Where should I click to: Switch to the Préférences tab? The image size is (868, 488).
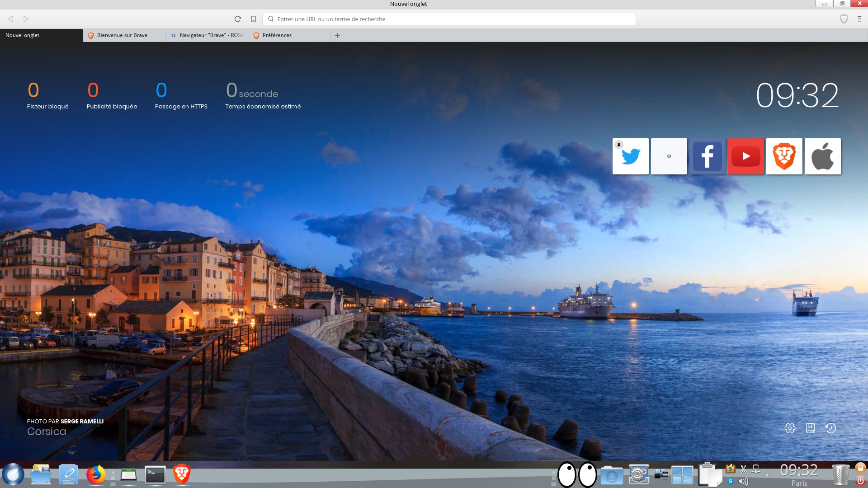click(277, 35)
